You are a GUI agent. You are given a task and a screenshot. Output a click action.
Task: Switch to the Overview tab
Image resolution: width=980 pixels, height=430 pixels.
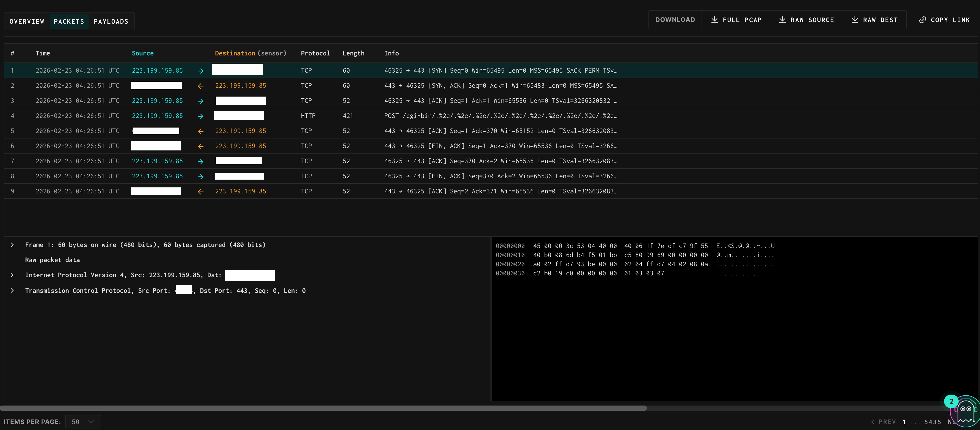click(x=27, y=21)
